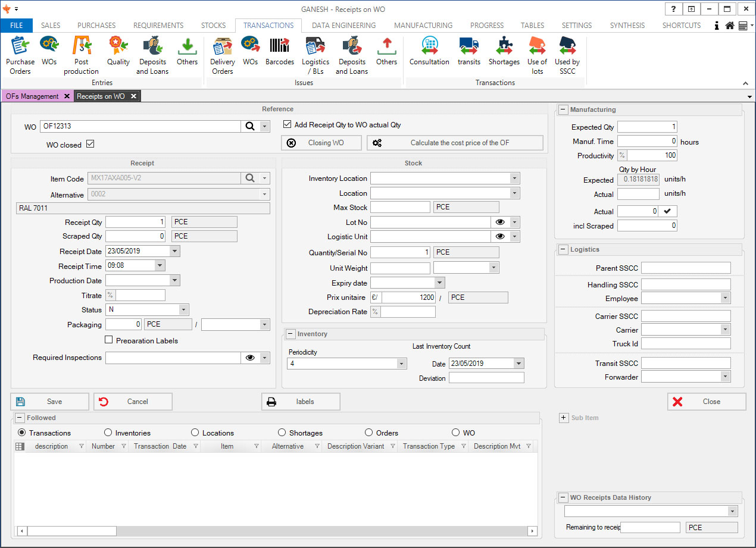Open Logistics / BLs icon
The width and height of the screenshot is (756, 548).
pyautogui.click(x=315, y=54)
